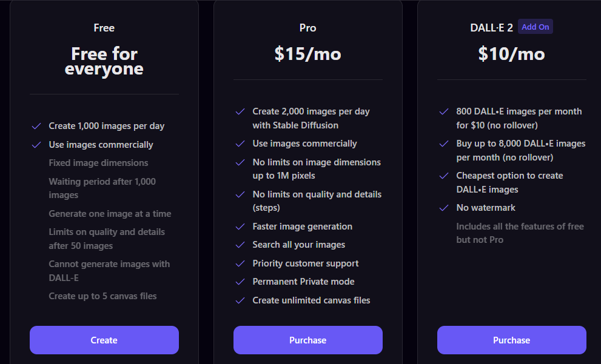This screenshot has height=364, width=601.
Task: Click the checkmark beside Create unlimited canvas files
Action: [240, 300]
